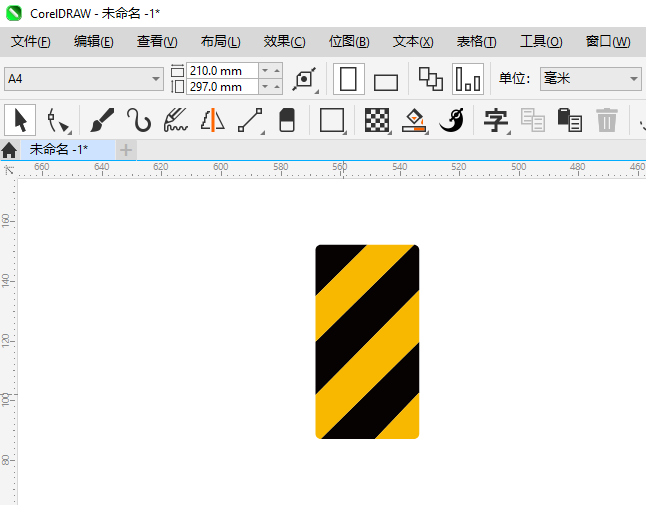The height and width of the screenshot is (505, 646).
Task: Add a new document with plus button
Action: click(126, 150)
